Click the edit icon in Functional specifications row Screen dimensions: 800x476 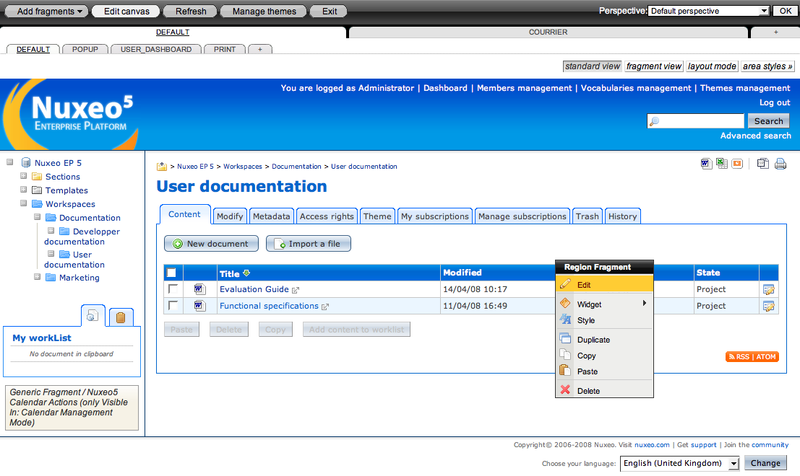[x=768, y=306]
